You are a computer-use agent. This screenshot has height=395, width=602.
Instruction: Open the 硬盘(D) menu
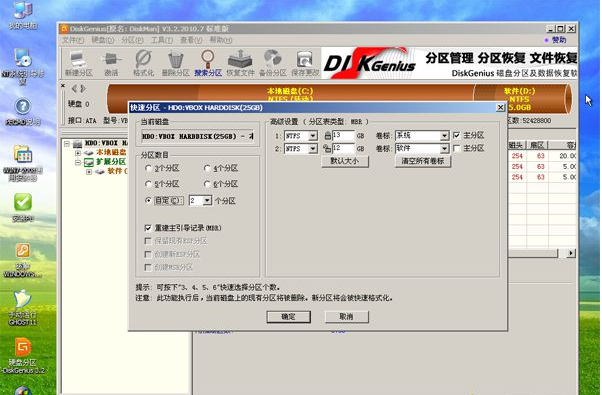point(103,40)
